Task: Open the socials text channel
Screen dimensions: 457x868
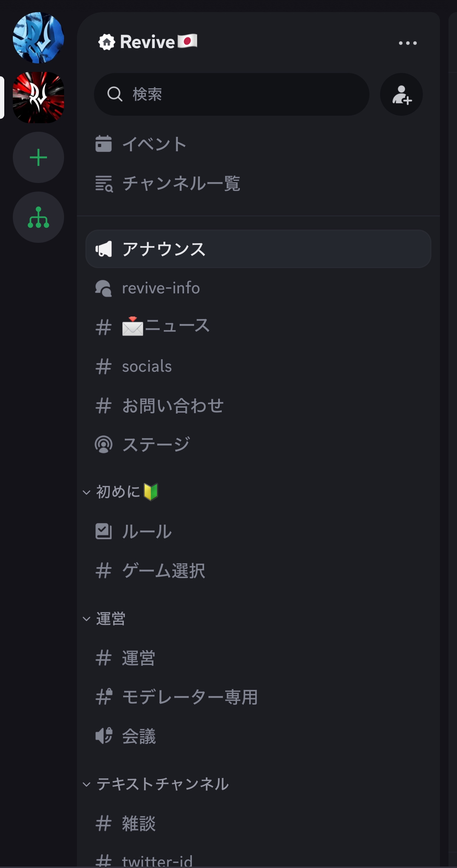Action: [258, 366]
